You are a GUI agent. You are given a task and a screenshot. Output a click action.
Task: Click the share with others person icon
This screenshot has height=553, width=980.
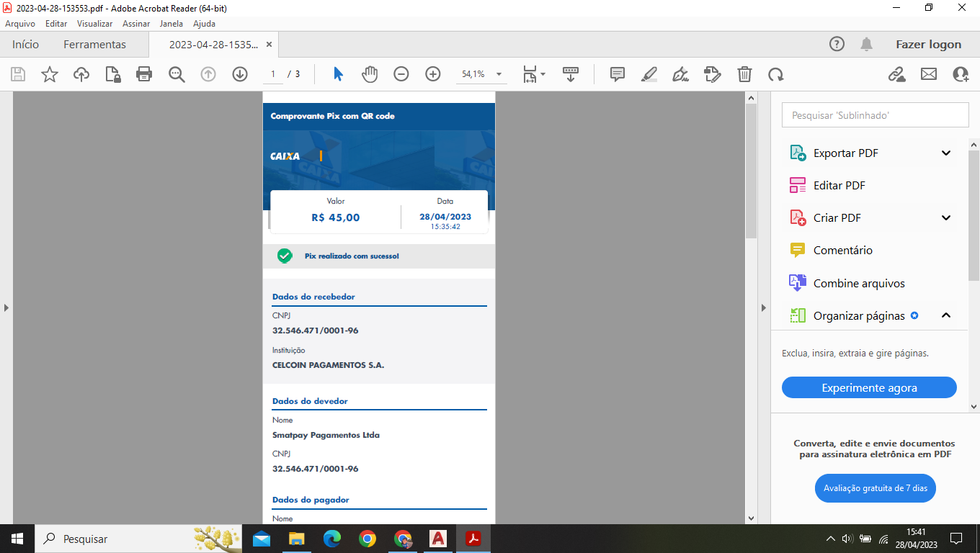pyautogui.click(x=961, y=74)
